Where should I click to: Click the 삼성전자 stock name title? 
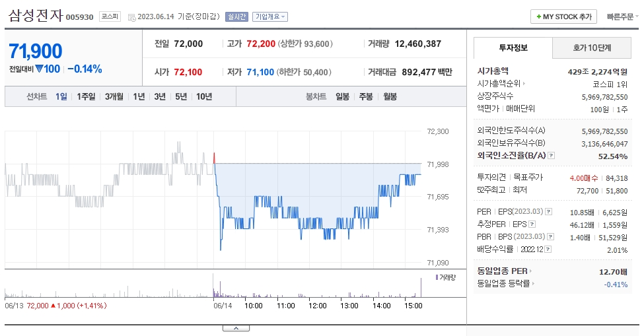tap(36, 16)
